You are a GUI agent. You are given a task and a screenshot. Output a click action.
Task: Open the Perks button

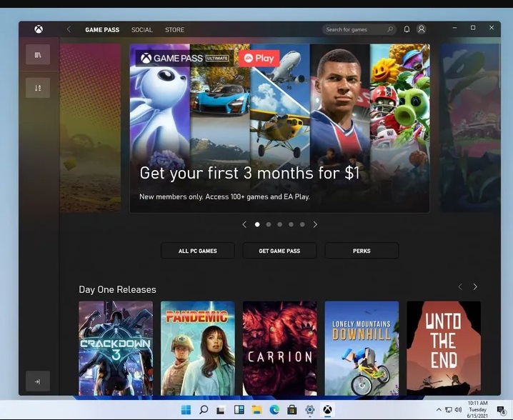tap(362, 251)
